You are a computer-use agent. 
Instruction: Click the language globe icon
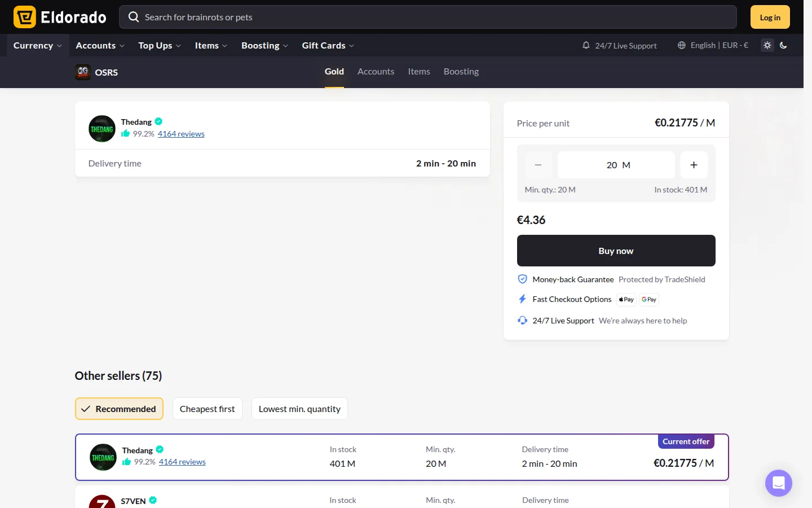point(682,45)
